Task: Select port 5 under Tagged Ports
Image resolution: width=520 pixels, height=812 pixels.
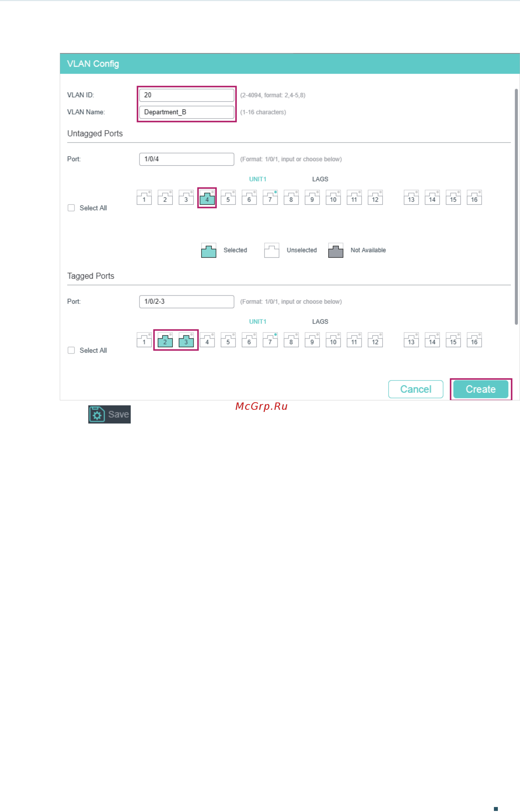Action: (x=228, y=340)
